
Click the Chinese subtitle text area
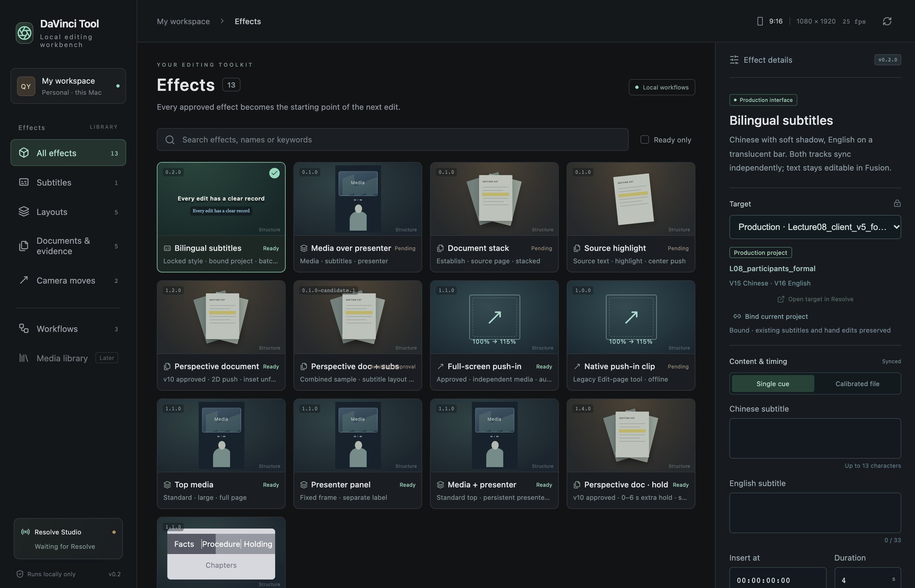[x=815, y=438]
